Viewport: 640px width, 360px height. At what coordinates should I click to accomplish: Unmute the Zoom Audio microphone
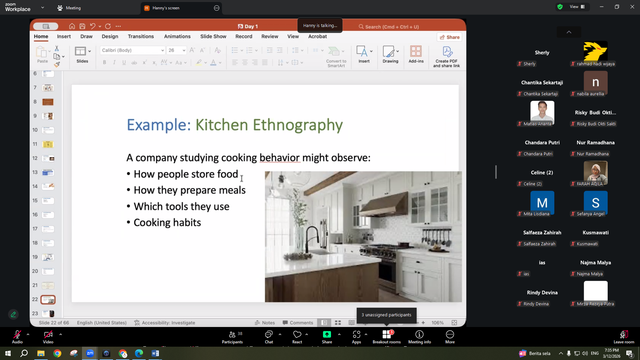pos(17,337)
